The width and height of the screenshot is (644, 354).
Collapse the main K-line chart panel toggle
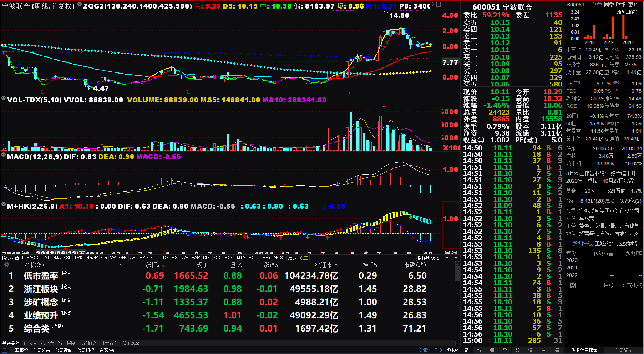80,4
